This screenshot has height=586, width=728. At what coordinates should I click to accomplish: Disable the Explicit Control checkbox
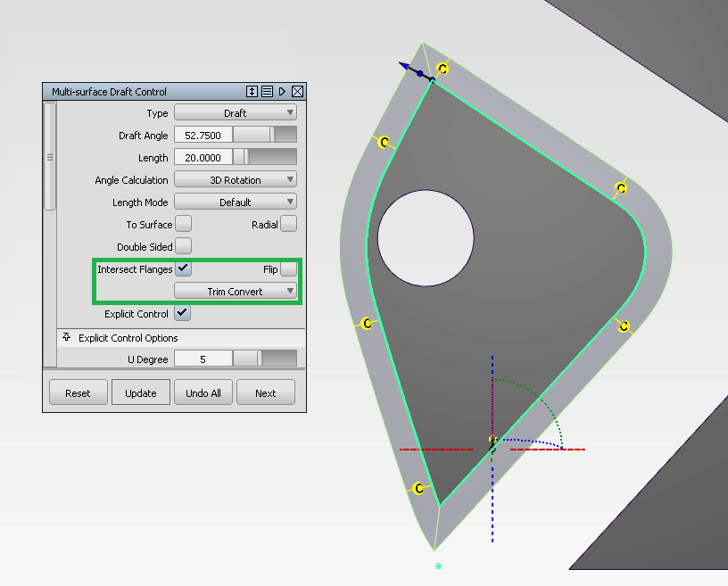[182, 313]
